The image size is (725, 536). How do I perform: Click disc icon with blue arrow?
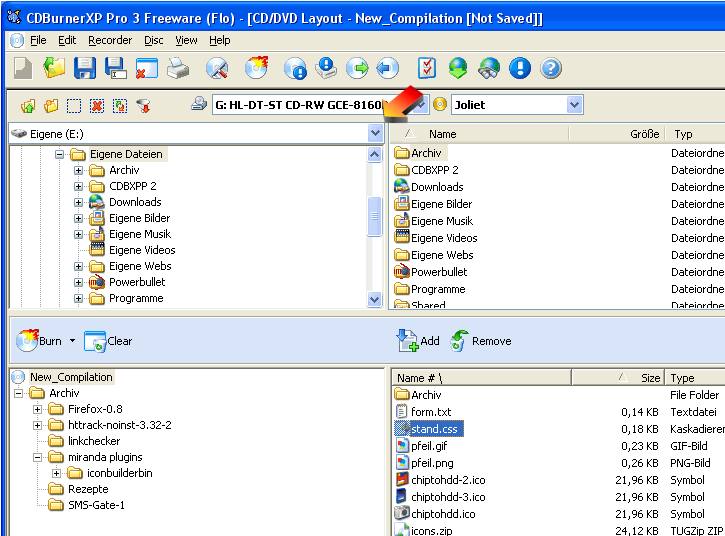[387, 68]
